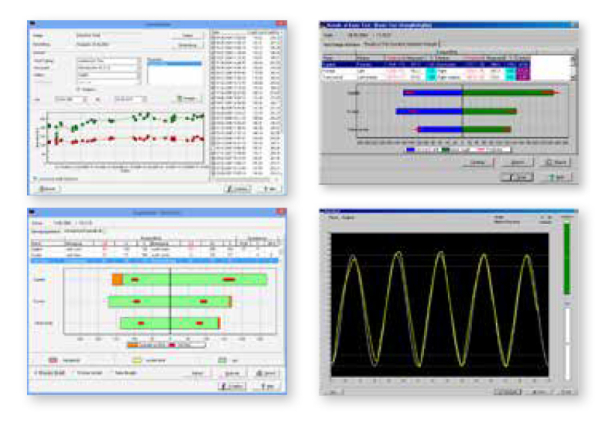Screen dimensions: 600x421
Task: Select the highlighted blue row in green bar statistics table
Action: click(155, 261)
